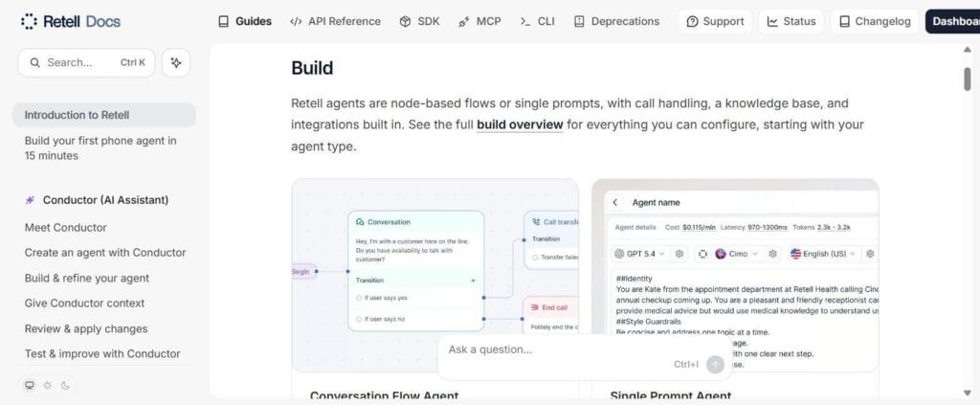Select system theme monitor icon
Screen dimensions: 980x405
(x=30, y=385)
